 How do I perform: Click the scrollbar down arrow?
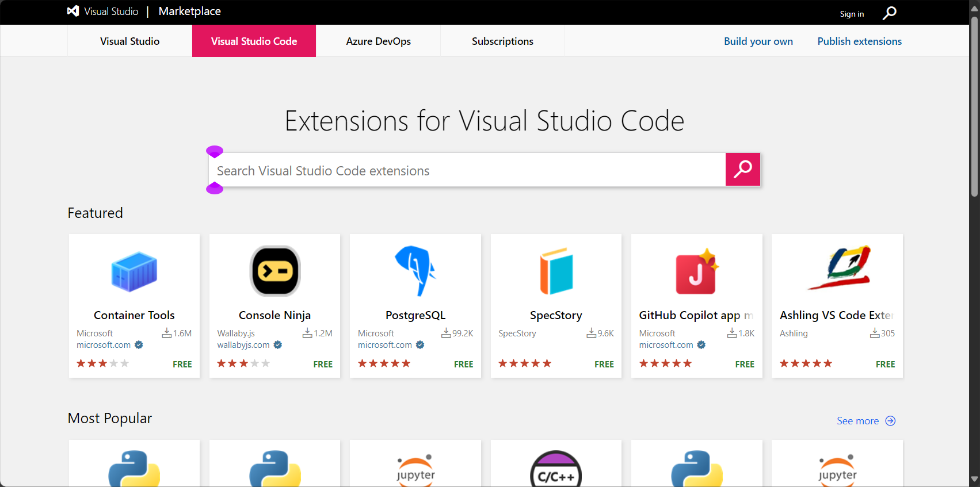(974, 479)
